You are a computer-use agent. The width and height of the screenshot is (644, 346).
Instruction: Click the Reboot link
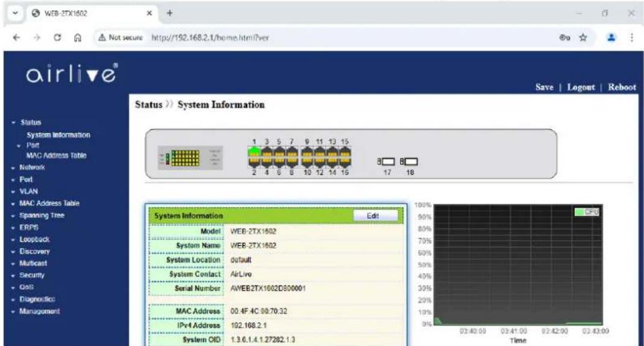point(622,87)
